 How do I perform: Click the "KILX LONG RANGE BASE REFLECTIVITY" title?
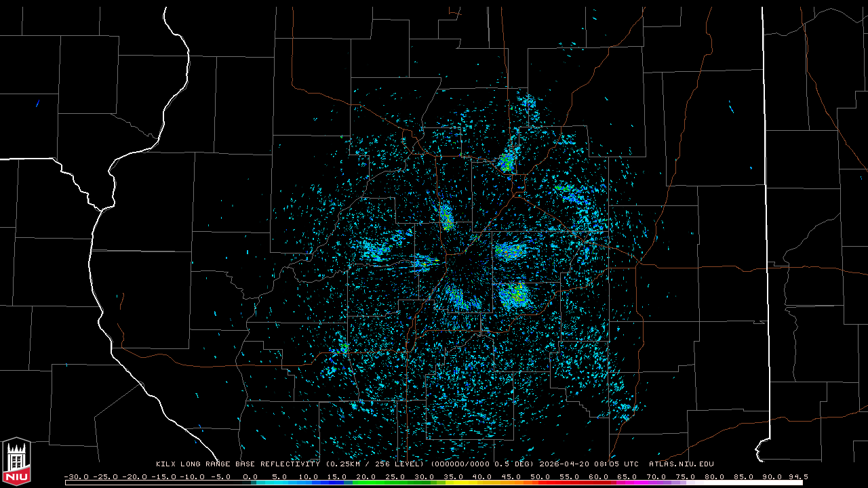pyautogui.click(x=237, y=464)
